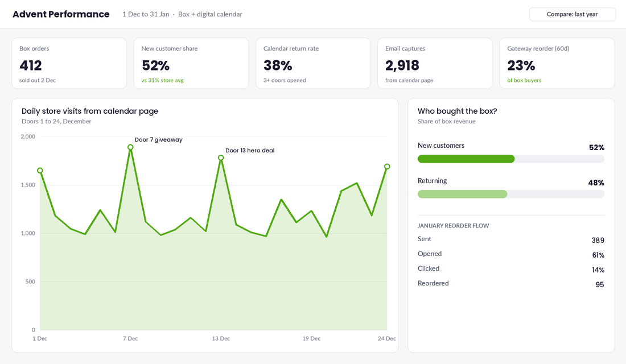Click the 500 y-axis label
The width and height of the screenshot is (626, 364).
30,282
